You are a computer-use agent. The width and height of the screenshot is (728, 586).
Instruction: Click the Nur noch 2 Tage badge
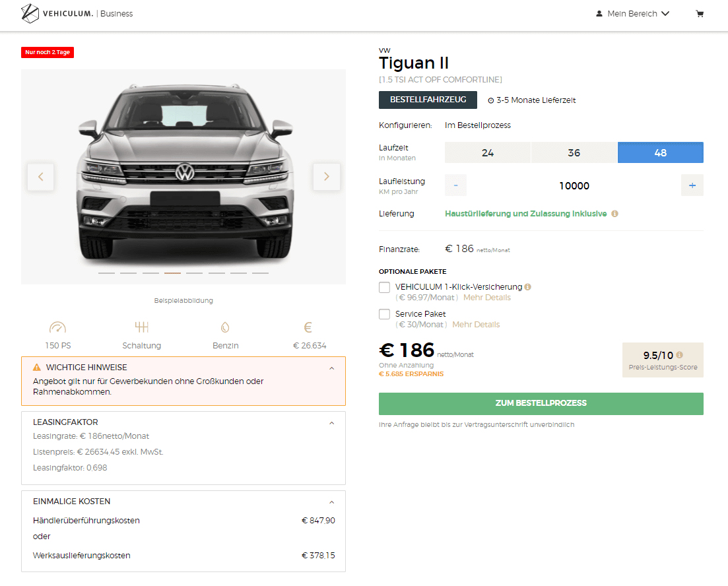pos(48,53)
